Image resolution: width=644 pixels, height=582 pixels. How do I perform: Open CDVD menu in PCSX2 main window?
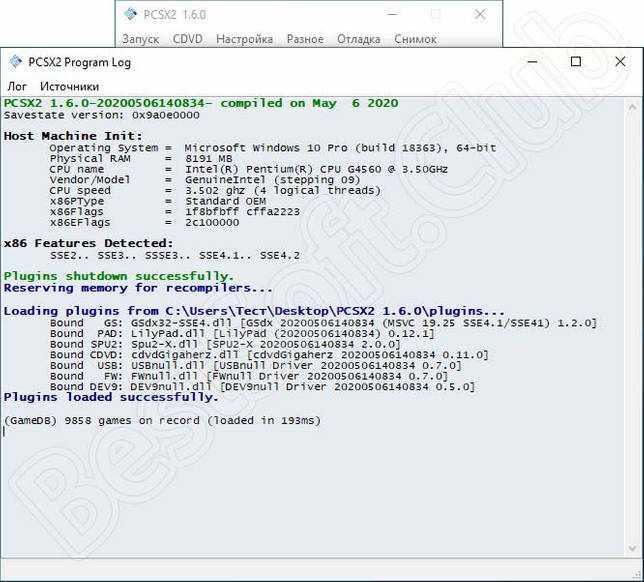click(188, 39)
